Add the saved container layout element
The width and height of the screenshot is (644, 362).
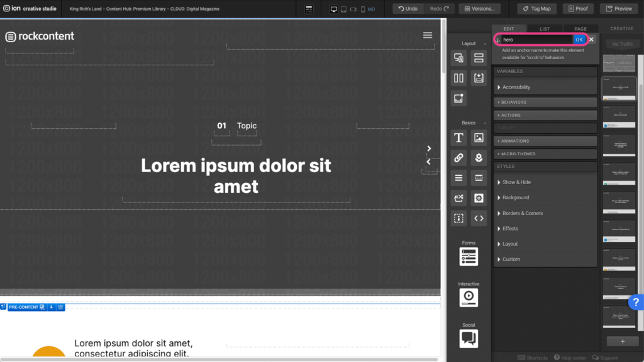[479, 78]
